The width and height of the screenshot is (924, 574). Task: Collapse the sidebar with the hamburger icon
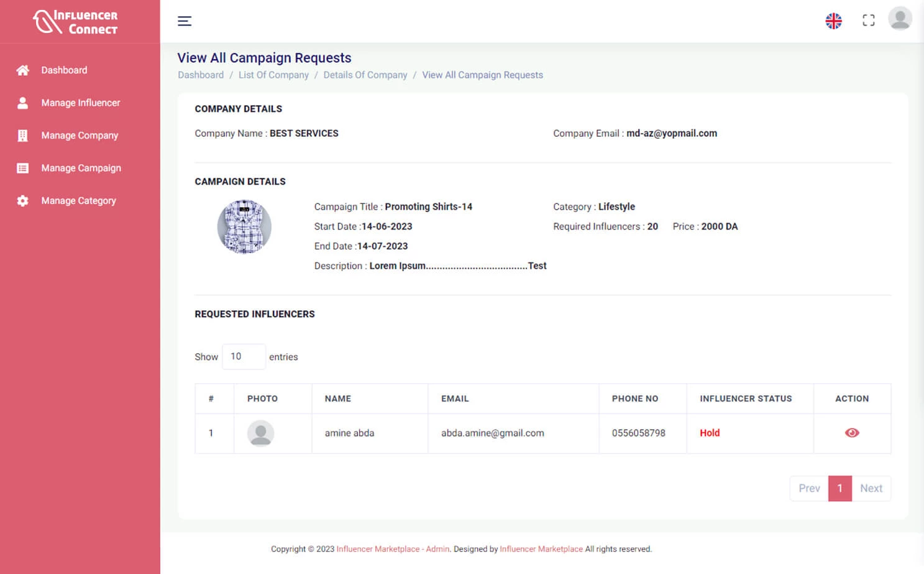point(185,21)
